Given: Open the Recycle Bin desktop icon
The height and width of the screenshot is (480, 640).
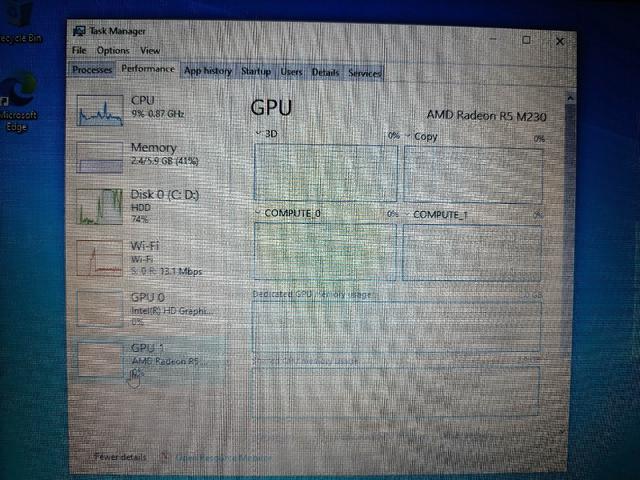Looking at the screenshot, I should (x=20, y=22).
